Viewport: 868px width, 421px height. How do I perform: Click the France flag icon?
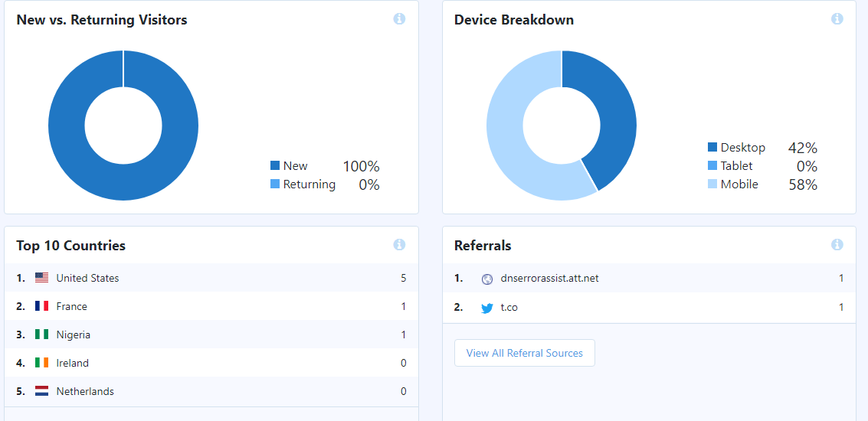(41, 306)
